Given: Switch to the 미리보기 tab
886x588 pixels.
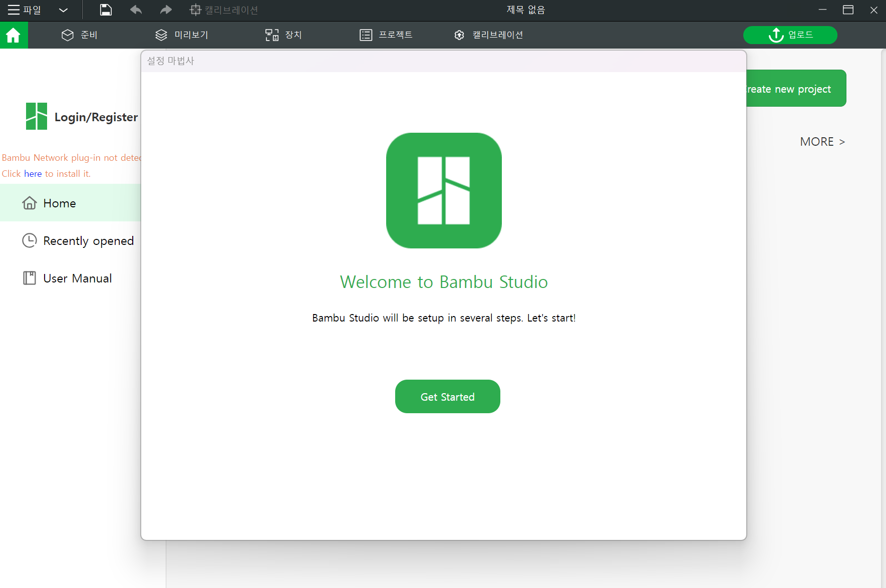Looking at the screenshot, I should pyautogui.click(x=182, y=35).
